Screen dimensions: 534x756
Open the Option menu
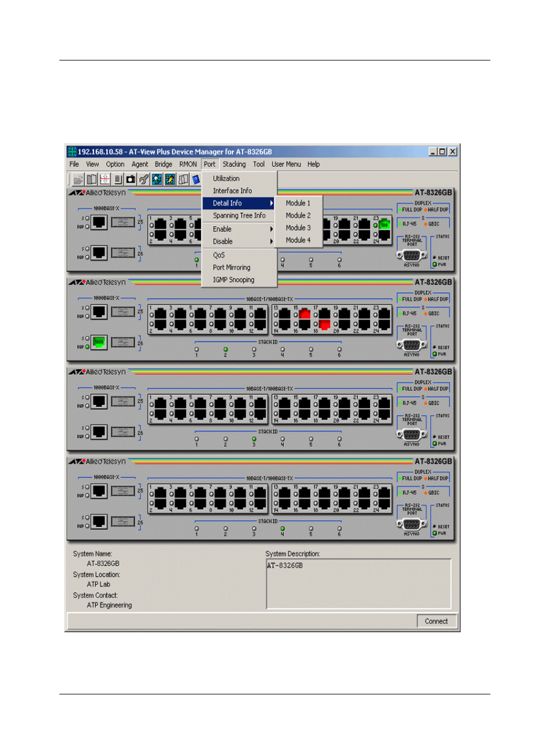[x=115, y=164]
